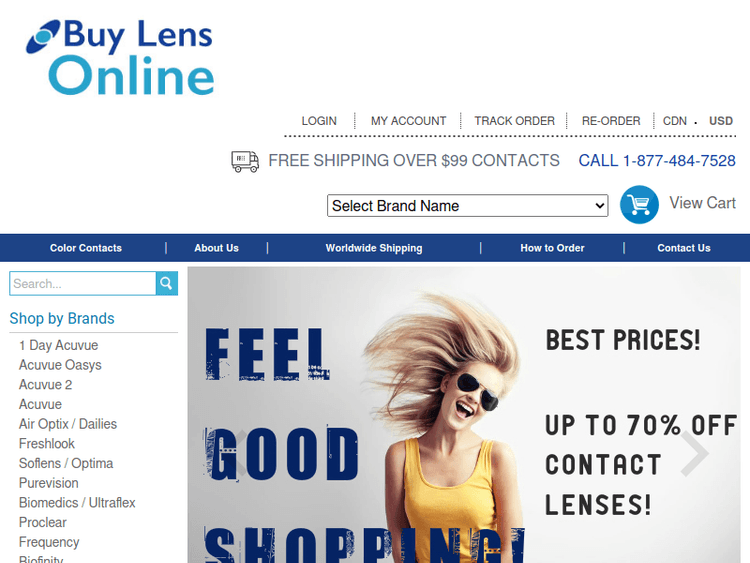Image resolution: width=750 pixels, height=563 pixels.
Task: Open the Color Contacts menu item
Action: click(86, 248)
